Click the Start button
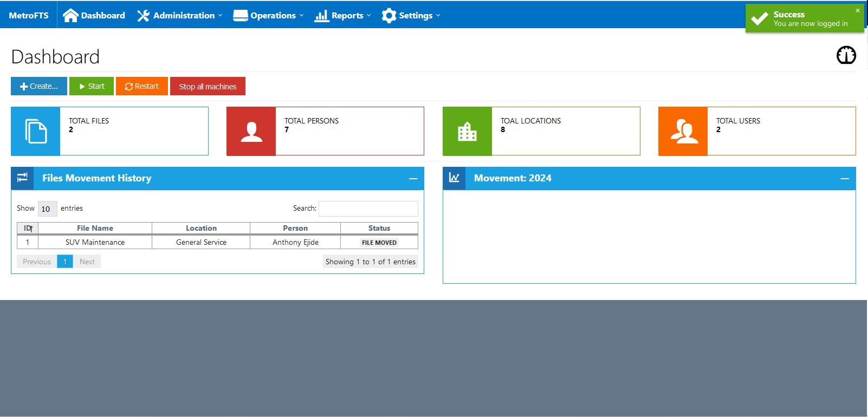 click(92, 86)
